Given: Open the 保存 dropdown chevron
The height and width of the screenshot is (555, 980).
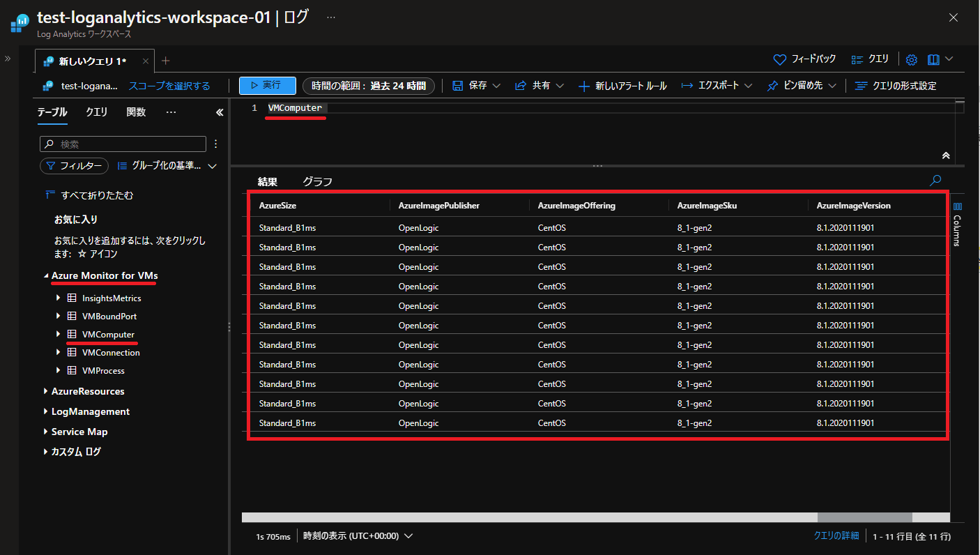Looking at the screenshot, I should (496, 86).
